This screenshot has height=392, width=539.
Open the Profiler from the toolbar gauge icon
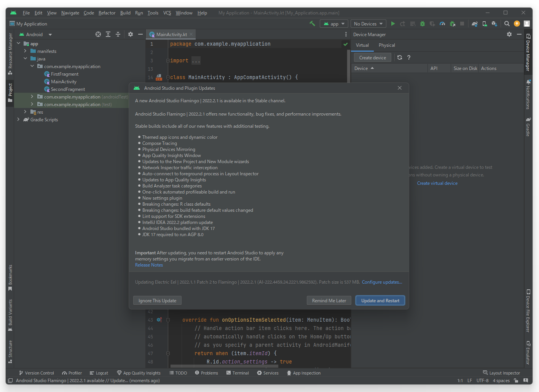(x=442, y=23)
